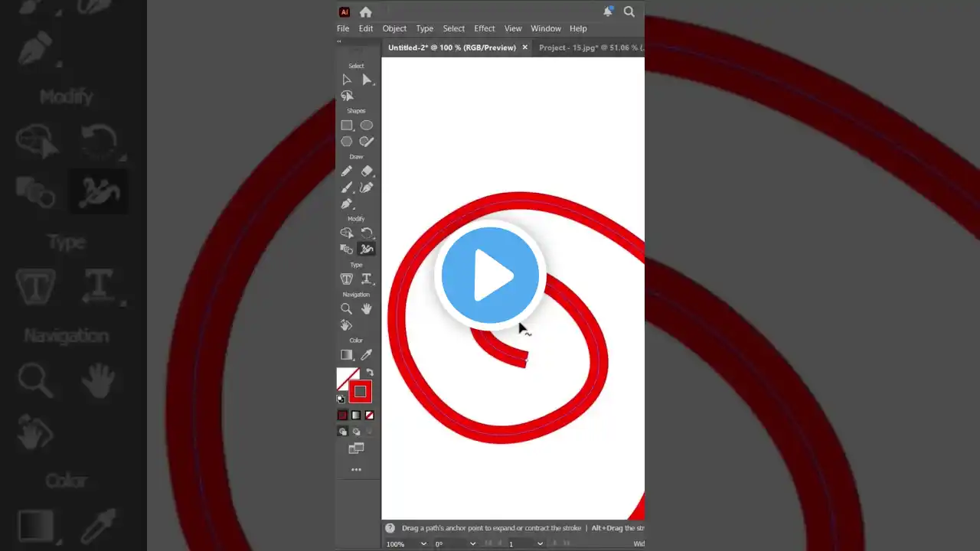This screenshot has height=551, width=980.
Task: Choose the Type on a Path tool
Action: (x=367, y=279)
